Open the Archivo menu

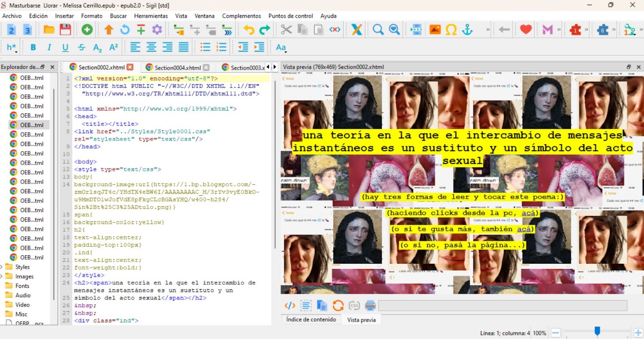pyautogui.click(x=12, y=16)
